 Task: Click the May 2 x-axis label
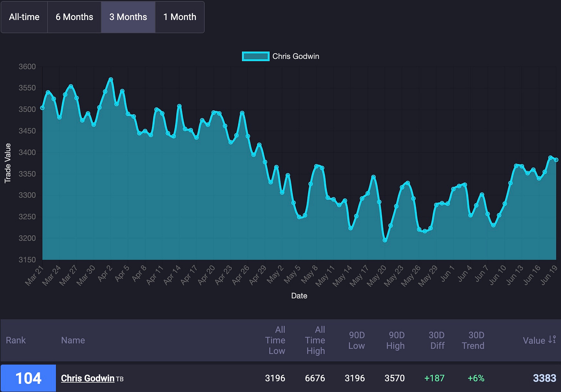click(275, 273)
